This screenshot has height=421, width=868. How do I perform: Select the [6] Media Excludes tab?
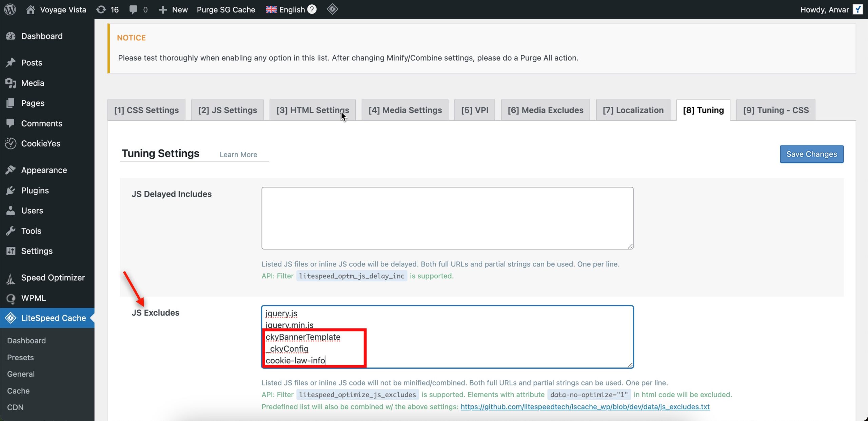(x=546, y=110)
